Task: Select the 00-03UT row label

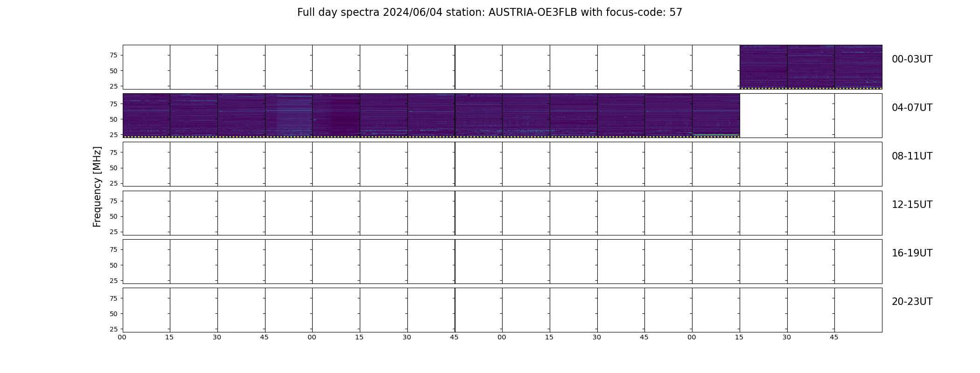Action: pyautogui.click(x=912, y=59)
